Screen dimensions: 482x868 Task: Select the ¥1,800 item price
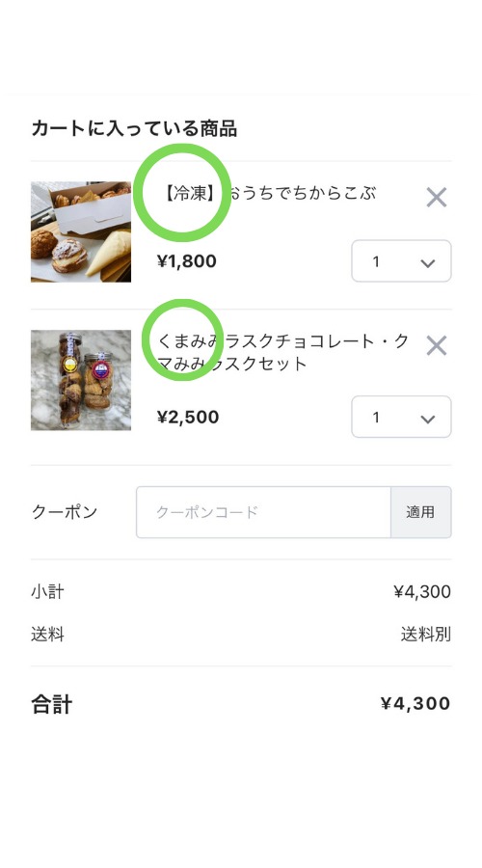click(x=187, y=261)
